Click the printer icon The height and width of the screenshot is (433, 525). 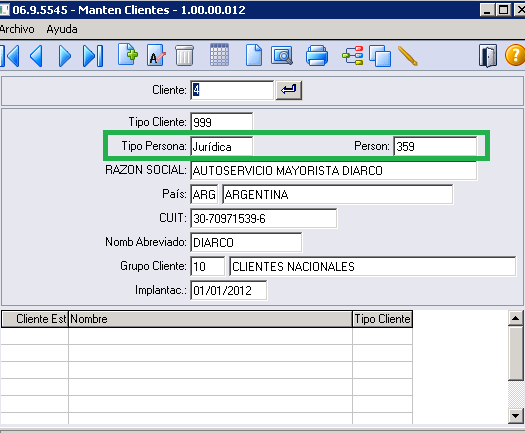pos(317,56)
